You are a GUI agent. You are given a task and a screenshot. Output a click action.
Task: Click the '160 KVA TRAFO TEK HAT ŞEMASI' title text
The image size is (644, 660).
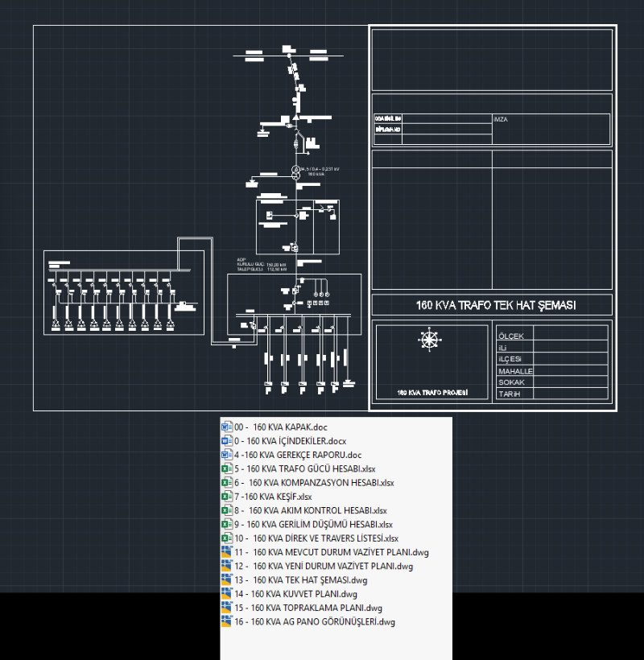(x=490, y=305)
